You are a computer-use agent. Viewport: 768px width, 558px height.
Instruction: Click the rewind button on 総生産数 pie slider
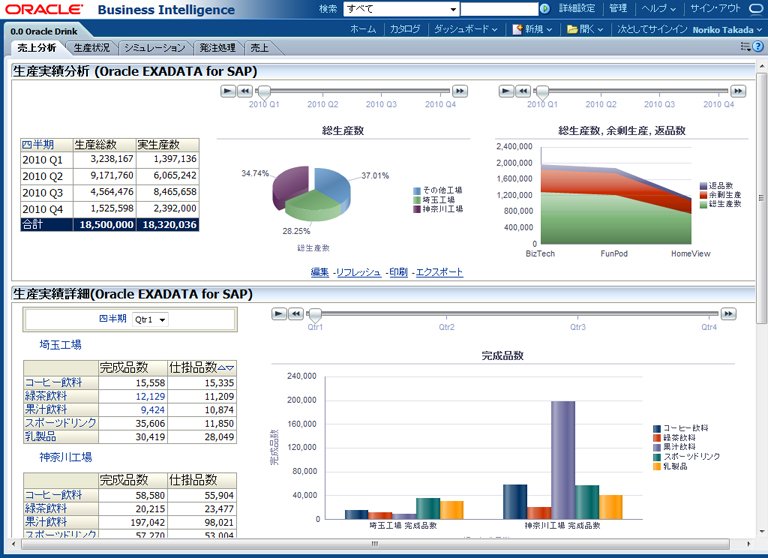[245, 91]
